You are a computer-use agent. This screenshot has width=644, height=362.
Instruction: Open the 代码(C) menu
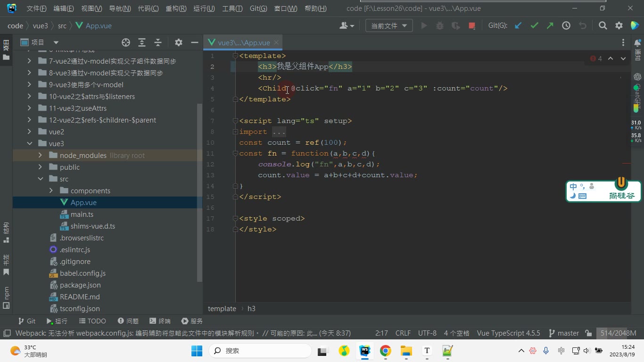pos(149,8)
